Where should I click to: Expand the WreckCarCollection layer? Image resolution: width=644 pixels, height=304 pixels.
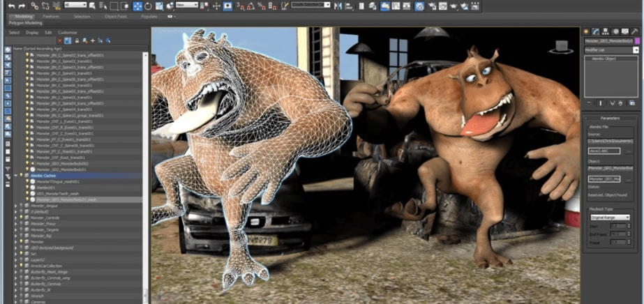pos(15,266)
